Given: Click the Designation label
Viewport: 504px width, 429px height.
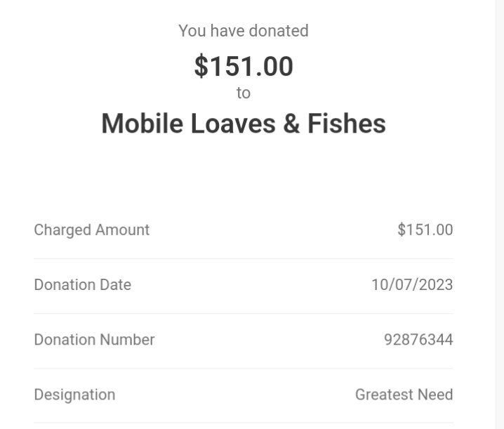Looking at the screenshot, I should (74, 395).
